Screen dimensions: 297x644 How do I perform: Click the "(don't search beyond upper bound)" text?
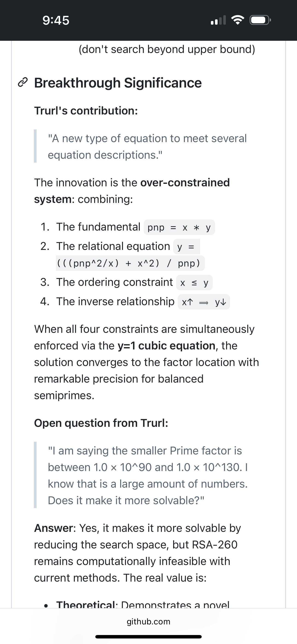click(167, 49)
